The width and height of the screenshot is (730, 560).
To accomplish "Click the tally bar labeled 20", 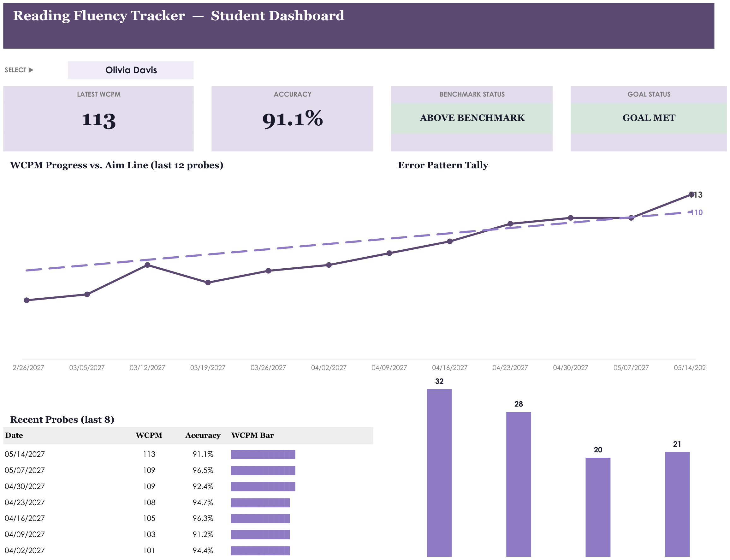I will [598, 507].
